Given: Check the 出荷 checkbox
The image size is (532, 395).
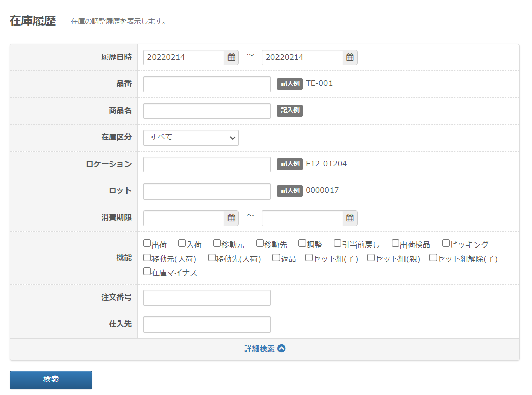Looking at the screenshot, I should 147,244.
